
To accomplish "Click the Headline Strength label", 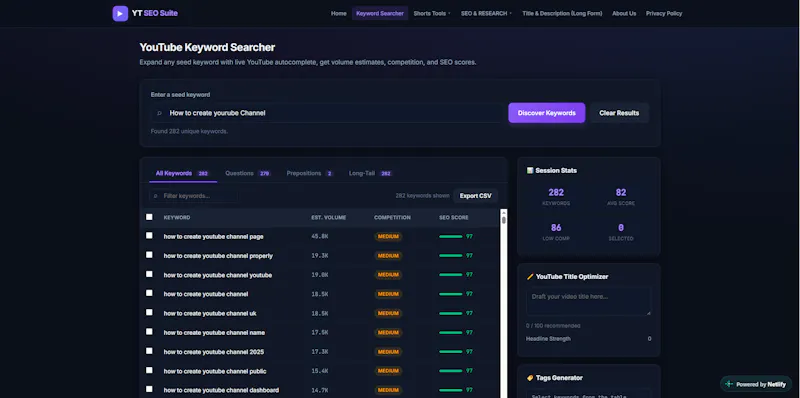I will (x=548, y=338).
